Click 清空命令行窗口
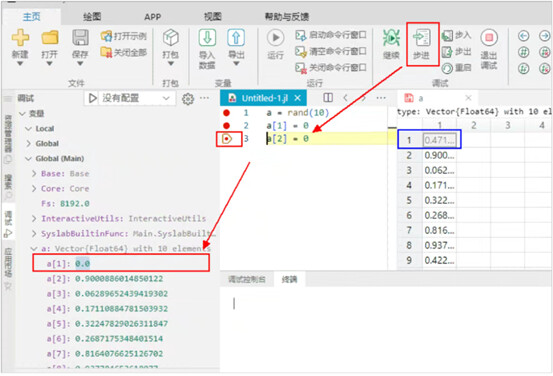 click(x=331, y=51)
